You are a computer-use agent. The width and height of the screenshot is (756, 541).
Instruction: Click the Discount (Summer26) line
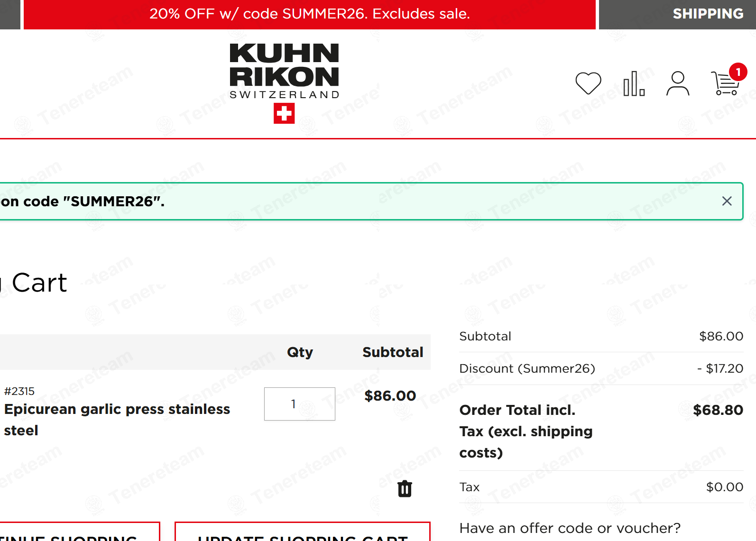point(601,368)
